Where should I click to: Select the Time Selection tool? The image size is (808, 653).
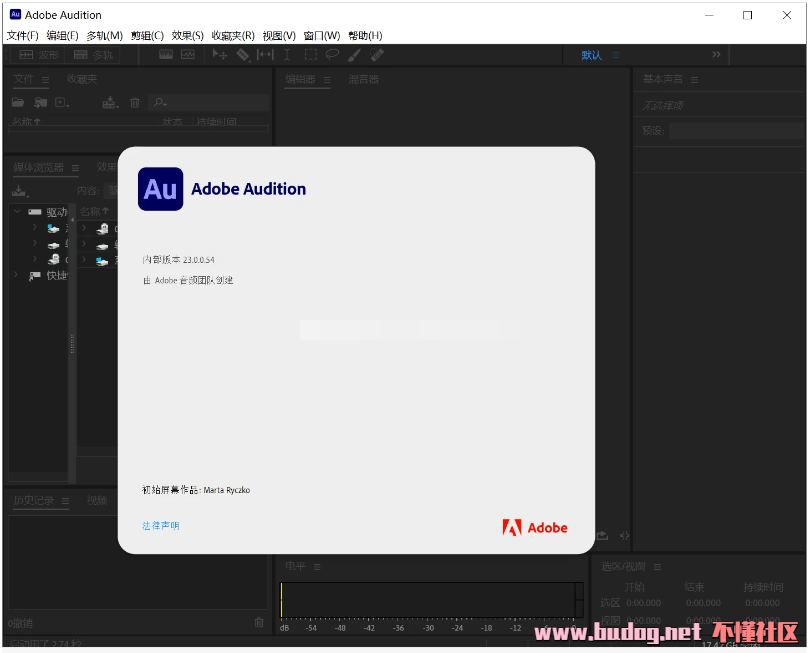pos(287,55)
